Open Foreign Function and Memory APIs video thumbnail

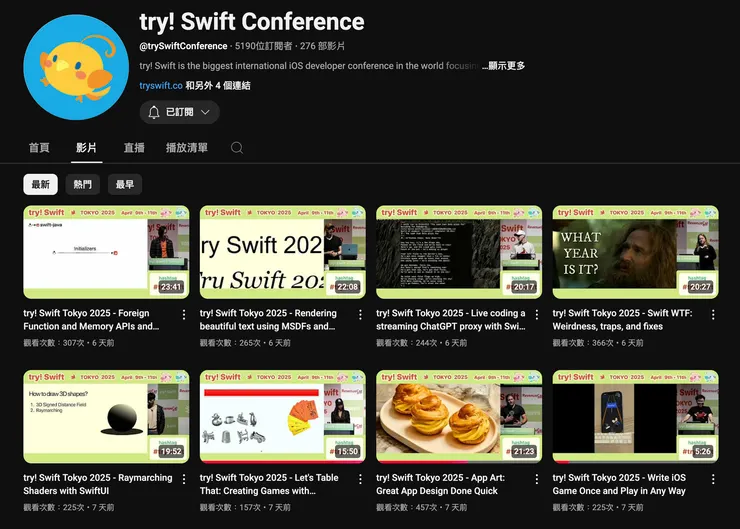tap(106, 252)
